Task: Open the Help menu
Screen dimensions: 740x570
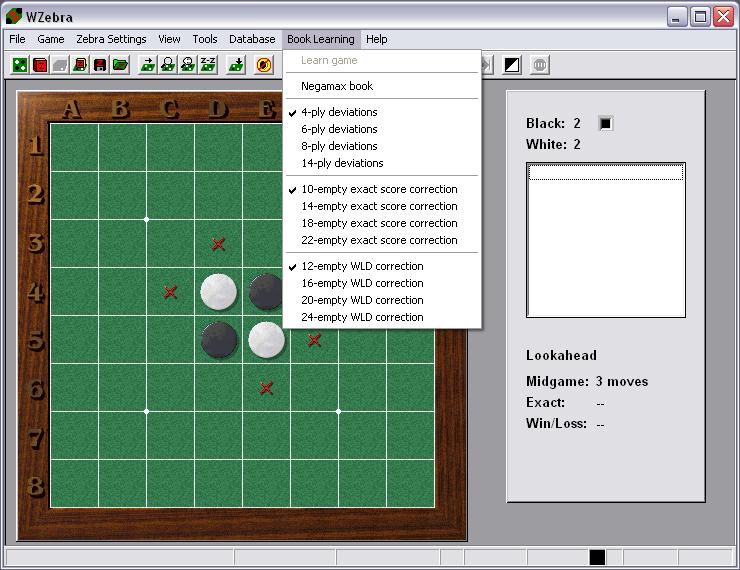Action: coord(376,39)
